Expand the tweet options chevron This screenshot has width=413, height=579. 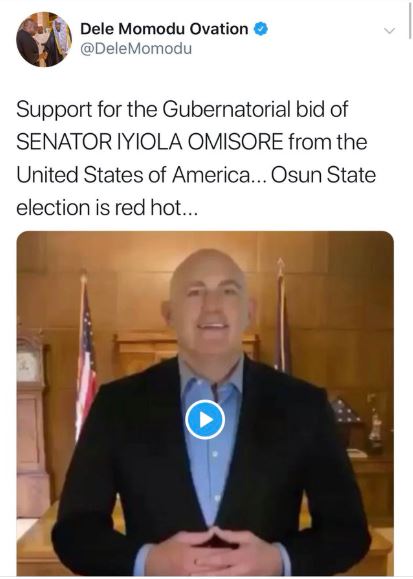pyautogui.click(x=390, y=30)
